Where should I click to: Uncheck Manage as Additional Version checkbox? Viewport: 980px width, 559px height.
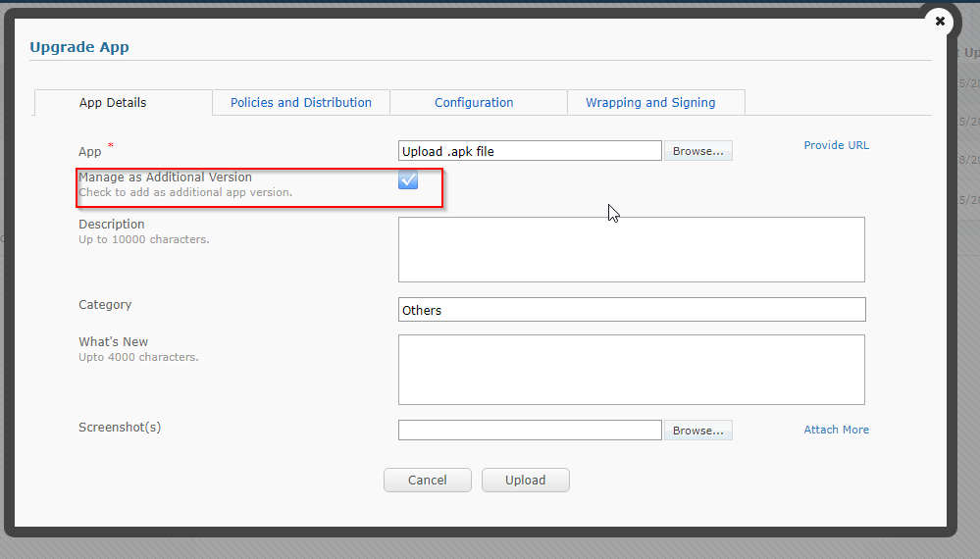coord(408,179)
